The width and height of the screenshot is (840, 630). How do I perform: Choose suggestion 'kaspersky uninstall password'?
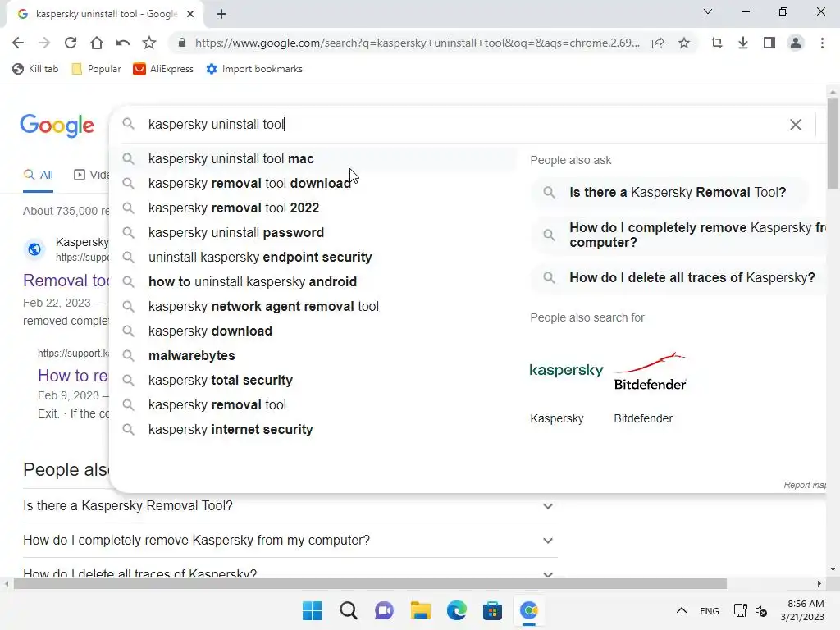pyautogui.click(x=314, y=232)
